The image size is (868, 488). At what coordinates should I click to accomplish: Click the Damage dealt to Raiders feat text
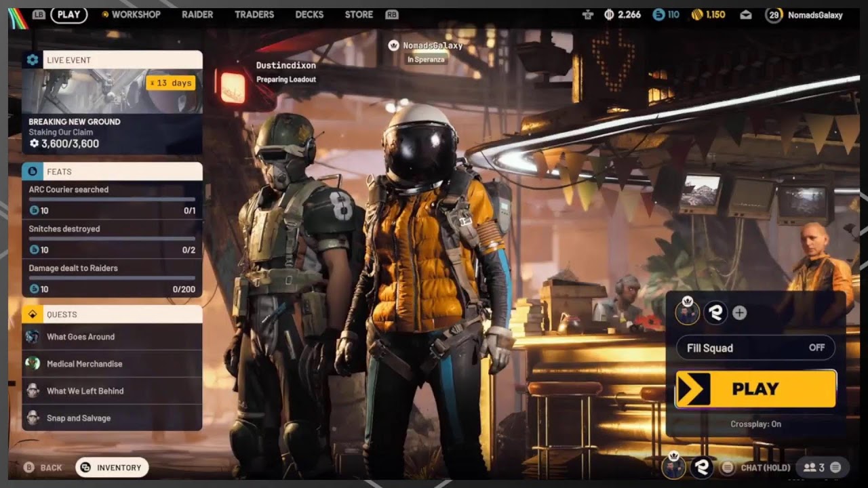(73, 268)
